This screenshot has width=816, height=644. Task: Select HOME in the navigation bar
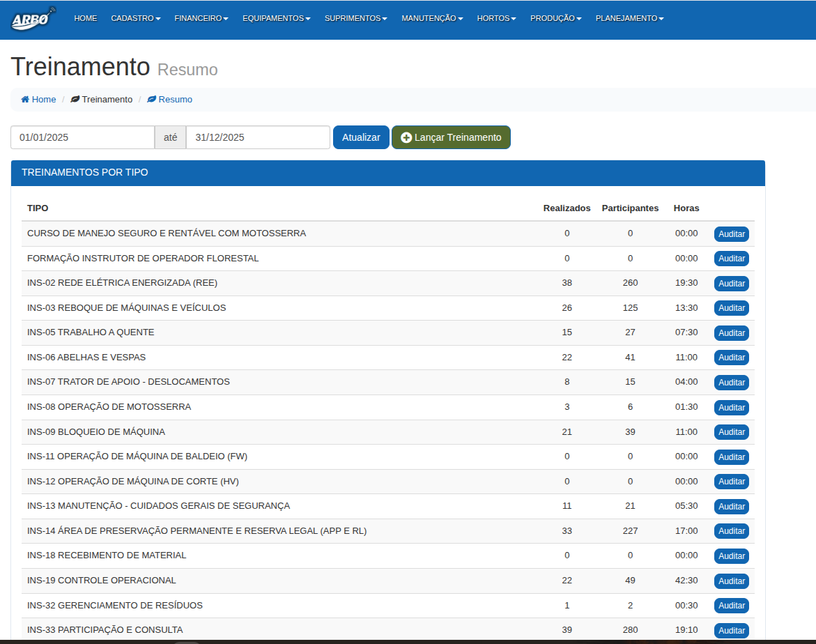(86, 19)
